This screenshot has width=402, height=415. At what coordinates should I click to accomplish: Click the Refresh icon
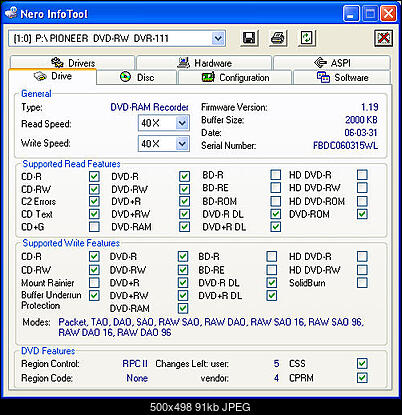(x=306, y=38)
